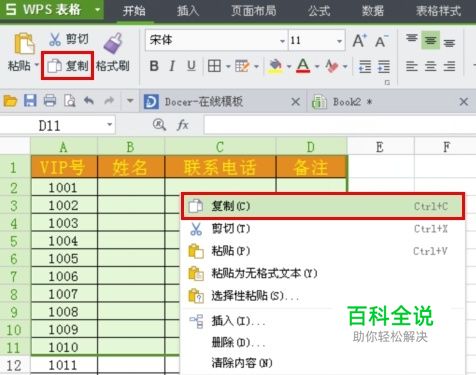Click the decrease indent icon
476x375 pixels.
pyautogui.click(x=365, y=66)
